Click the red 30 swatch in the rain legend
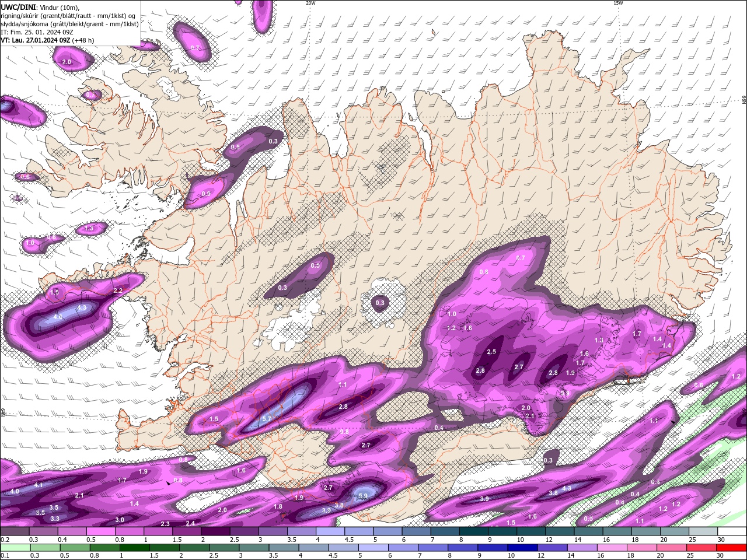Viewport: 747px width, 560px height. click(732, 547)
